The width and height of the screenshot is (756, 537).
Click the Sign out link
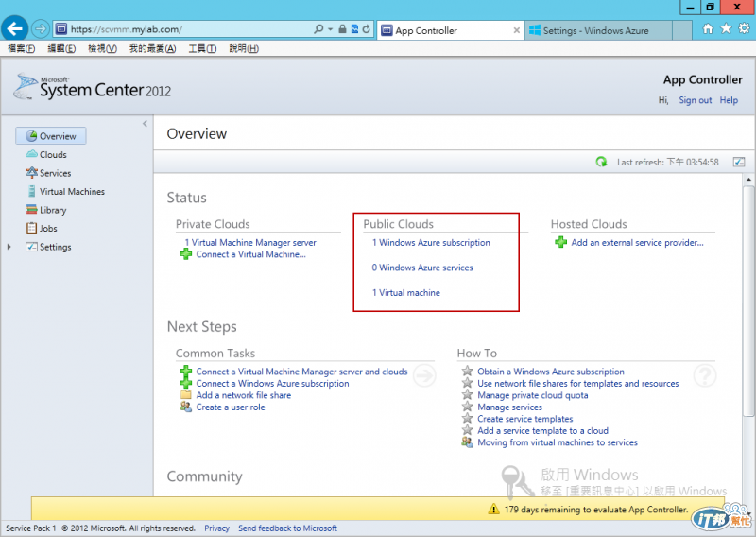click(x=696, y=100)
